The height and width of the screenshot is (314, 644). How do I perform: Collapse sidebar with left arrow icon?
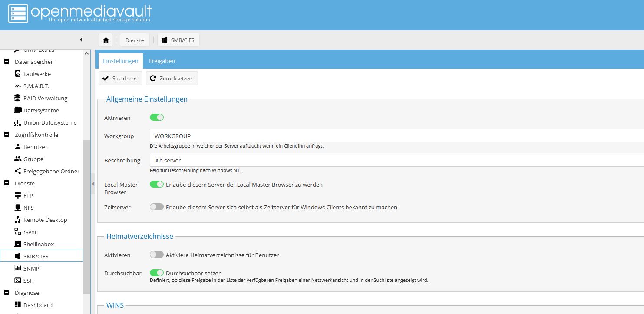81,40
